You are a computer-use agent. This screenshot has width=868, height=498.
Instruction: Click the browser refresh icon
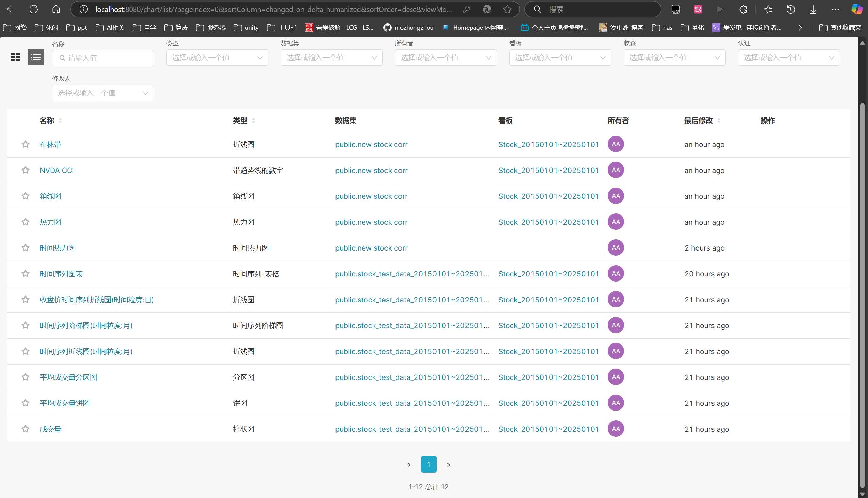[x=33, y=9]
